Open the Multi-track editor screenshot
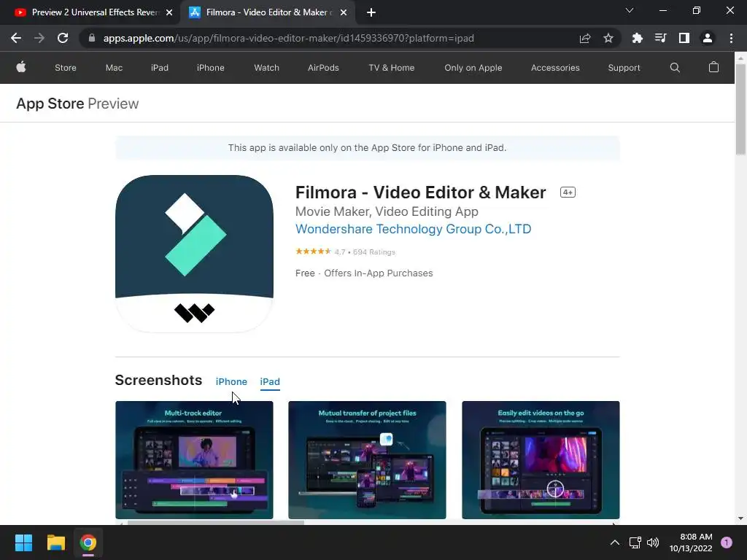Image resolution: width=747 pixels, height=560 pixels. coord(194,460)
